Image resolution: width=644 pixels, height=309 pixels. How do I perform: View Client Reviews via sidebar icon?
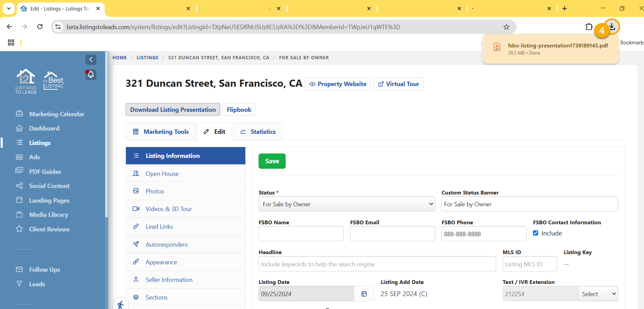(20, 229)
